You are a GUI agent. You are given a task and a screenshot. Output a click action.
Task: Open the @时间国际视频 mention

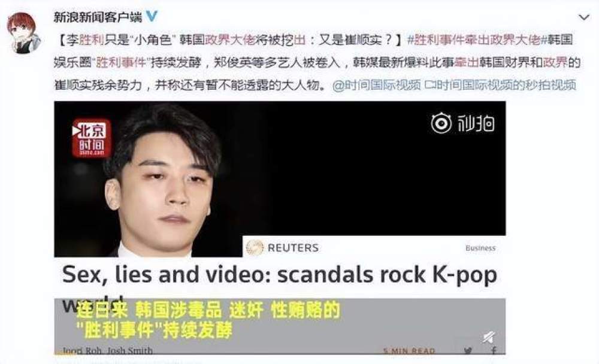click(376, 85)
